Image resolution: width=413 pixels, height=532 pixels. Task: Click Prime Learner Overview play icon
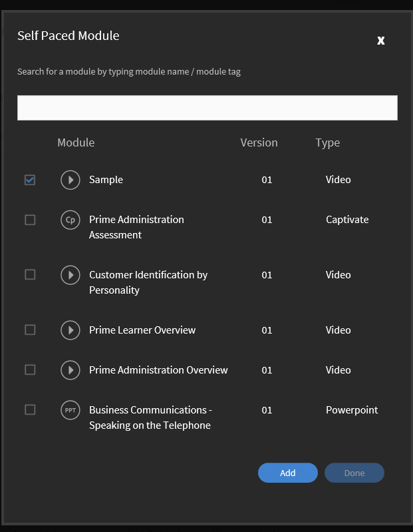[x=70, y=330]
